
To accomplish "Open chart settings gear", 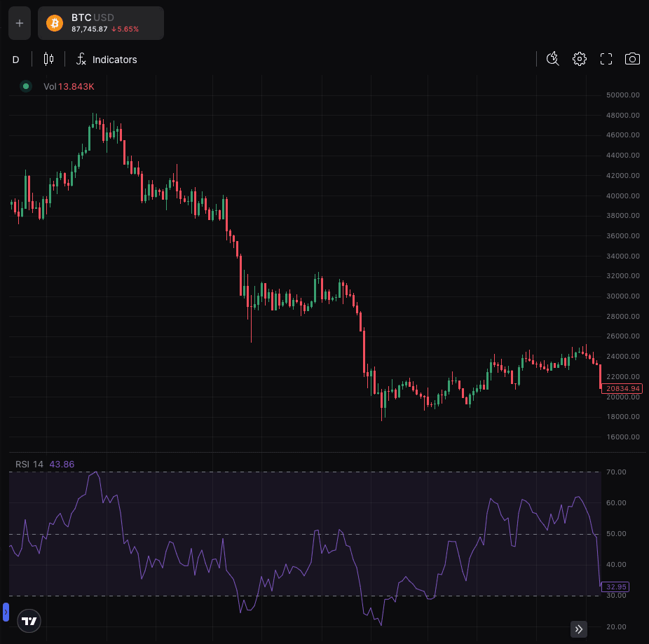I will click(x=580, y=59).
